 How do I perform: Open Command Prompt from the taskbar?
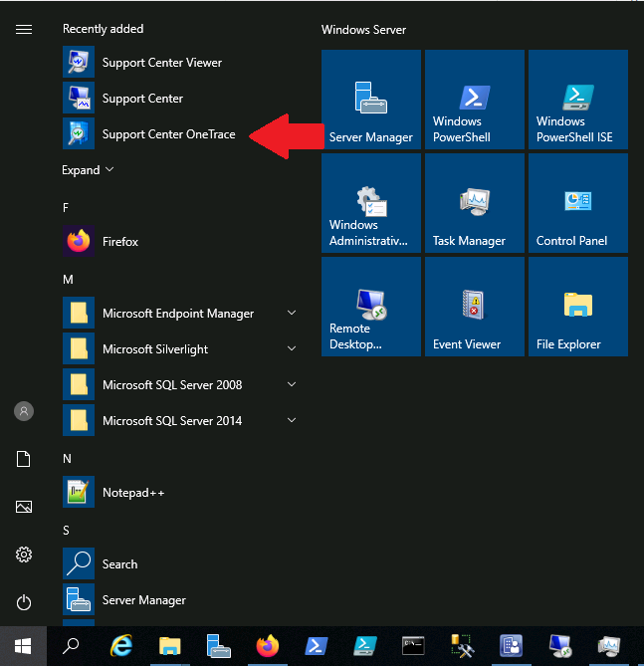click(413, 646)
